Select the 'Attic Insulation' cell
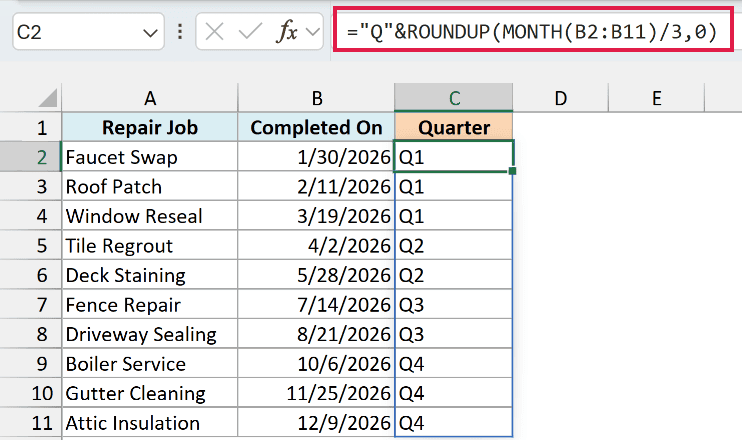 [150, 422]
